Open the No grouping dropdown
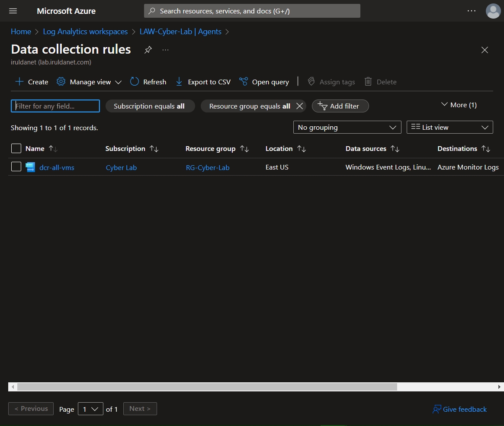The width and height of the screenshot is (504, 426). click(347, 127)
